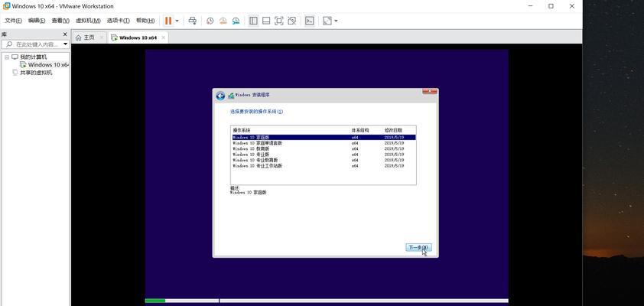Select 共享的虚拟机 in the library tree
Image resolution: width=644 pixels, height=306 pixels.
36,73
